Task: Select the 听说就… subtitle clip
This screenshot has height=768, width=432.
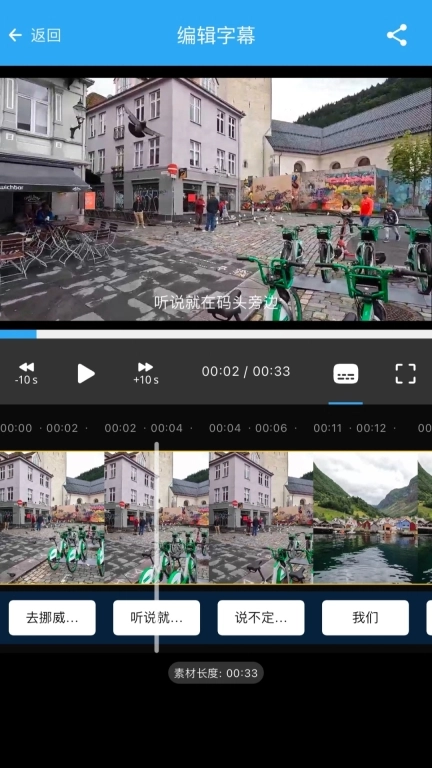Action: tap(156, 618)
